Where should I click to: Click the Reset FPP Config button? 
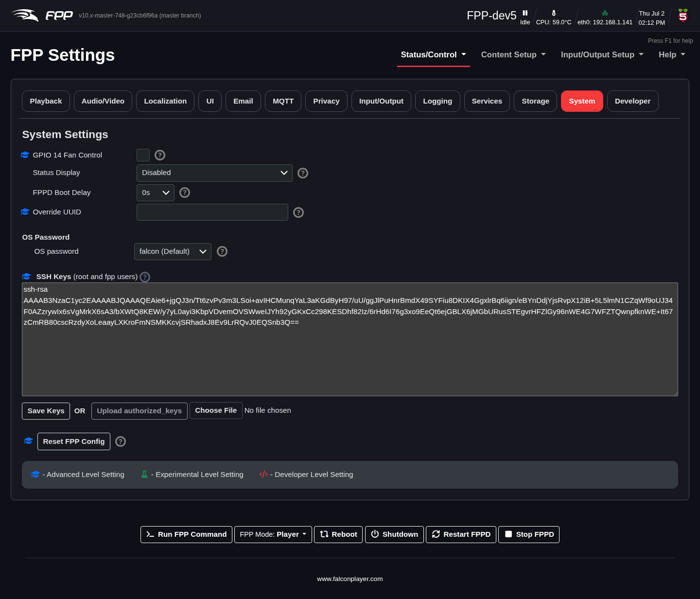click(74, 441)
